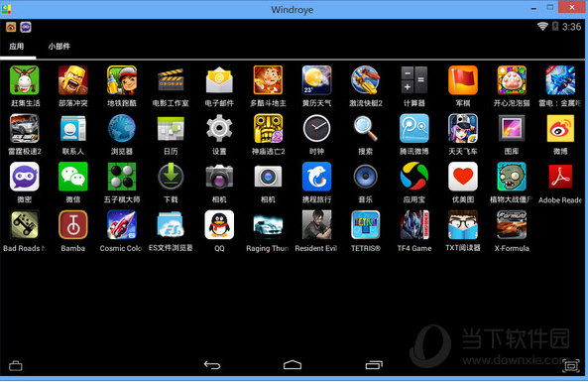The image size is (588, 382).
Task: Launch 激流快艇2 speedboat game
Action: pyautogui.click(x=366, y=80)
